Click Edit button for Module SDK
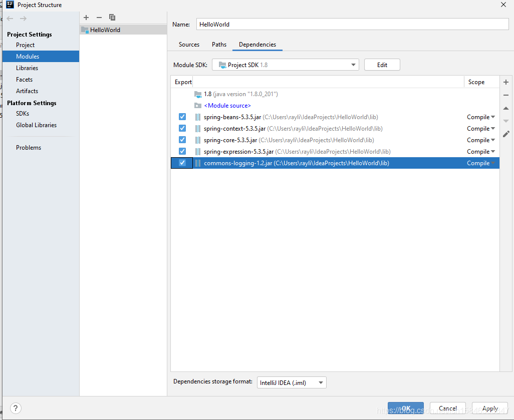 (x=382, y=65)
